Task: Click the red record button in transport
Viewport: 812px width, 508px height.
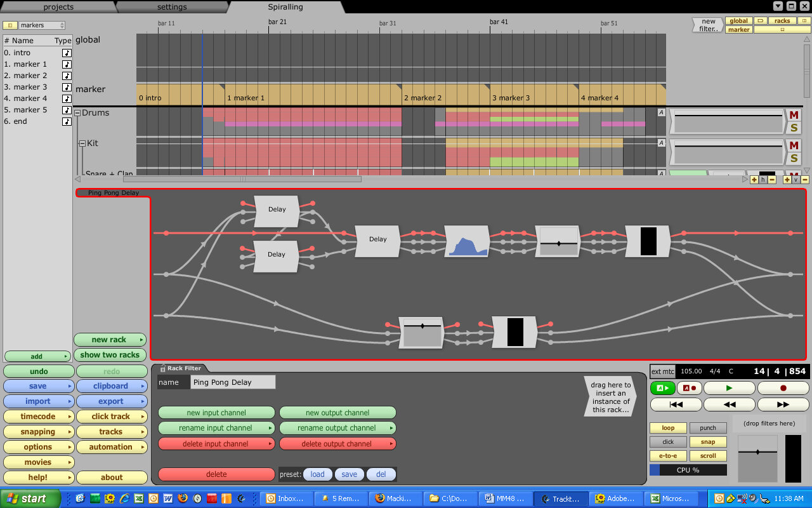Action: (783, 388)
